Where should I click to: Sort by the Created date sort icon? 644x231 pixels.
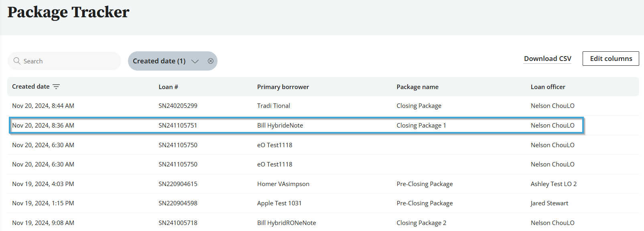coord(56,87)
